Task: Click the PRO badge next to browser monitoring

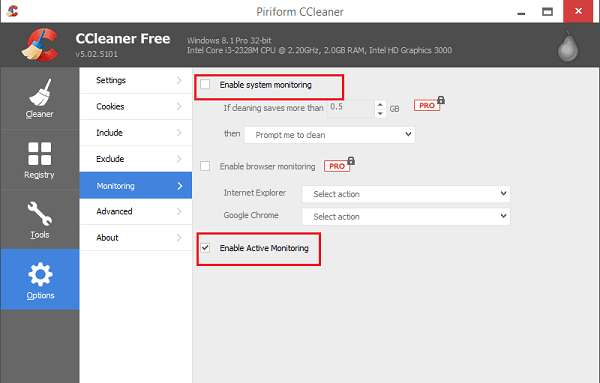Action: [x=339, y=165]
